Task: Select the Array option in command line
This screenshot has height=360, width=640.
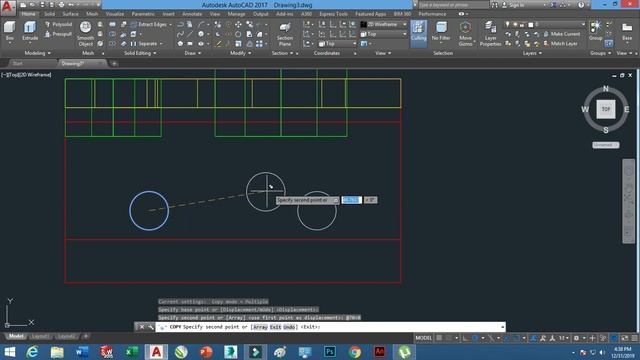Action: coord(260,327)
